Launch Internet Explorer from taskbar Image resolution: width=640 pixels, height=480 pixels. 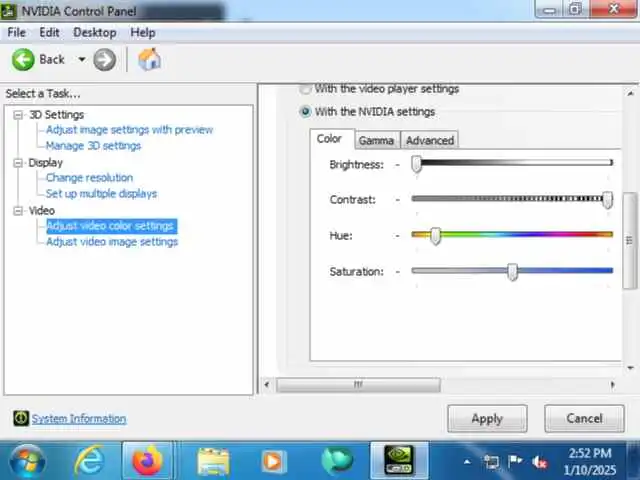tap(89, 461)
